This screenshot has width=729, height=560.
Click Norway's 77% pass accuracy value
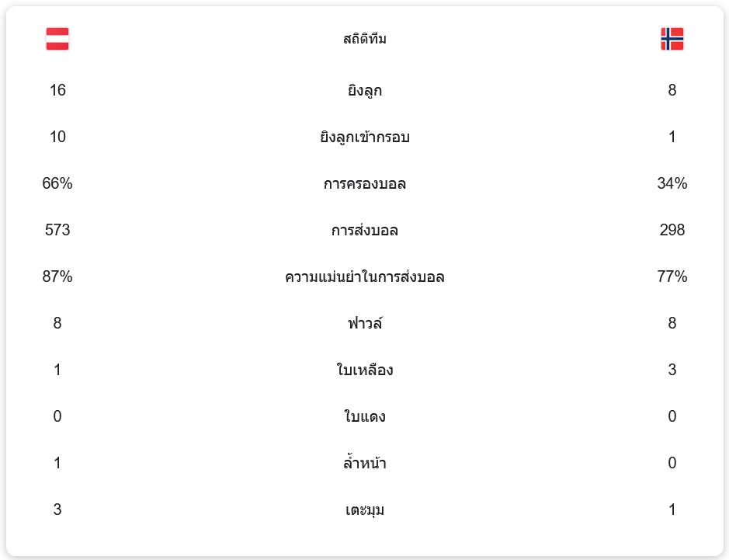pos(672,277)
